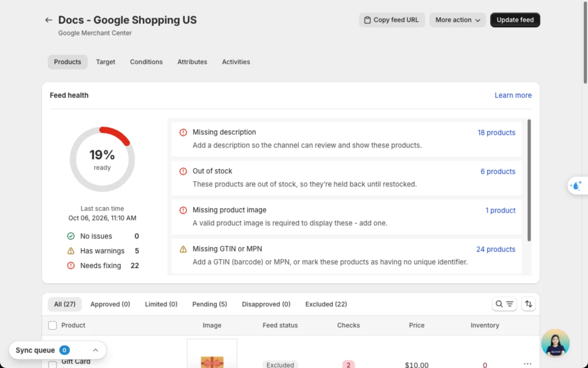Viewport: 588px width, 368px height.
Task: Open the Attributes tab
Action: pos(192,62)
